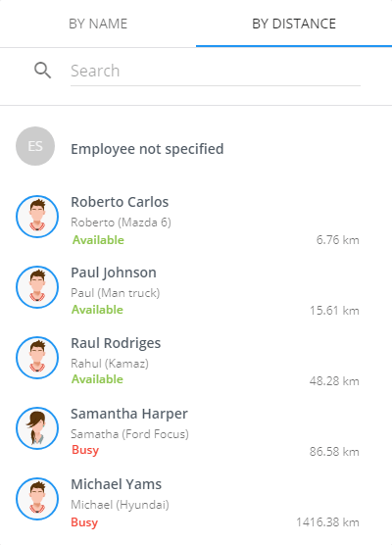Choose Employee not specified option
The image size is (392, 545).
196,146
